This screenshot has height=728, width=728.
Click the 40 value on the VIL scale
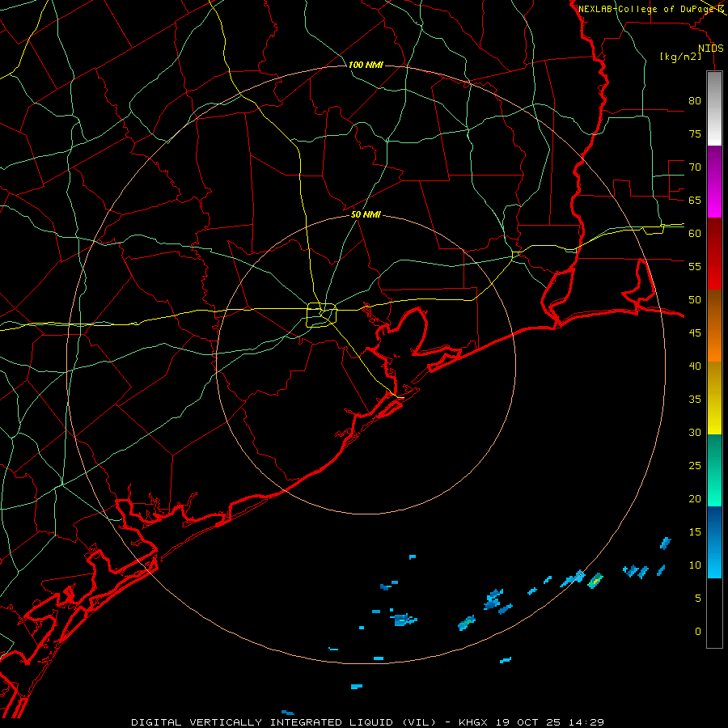695,366
